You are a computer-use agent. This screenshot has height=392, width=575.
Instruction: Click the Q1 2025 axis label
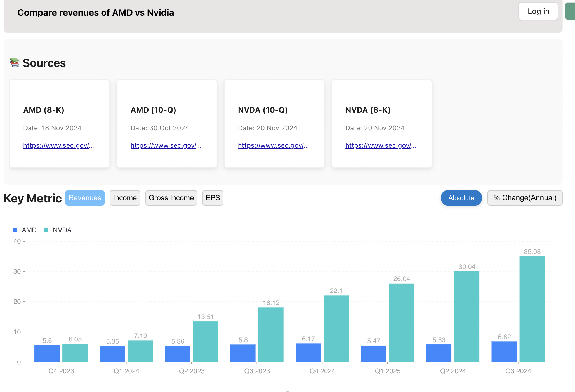point(388,371)
